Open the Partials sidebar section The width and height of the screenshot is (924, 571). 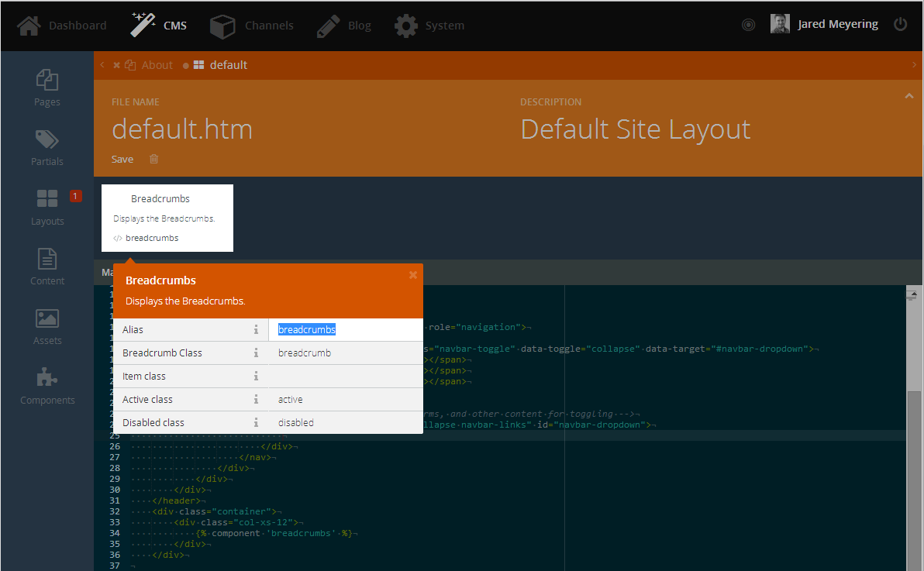coord(47,147)
